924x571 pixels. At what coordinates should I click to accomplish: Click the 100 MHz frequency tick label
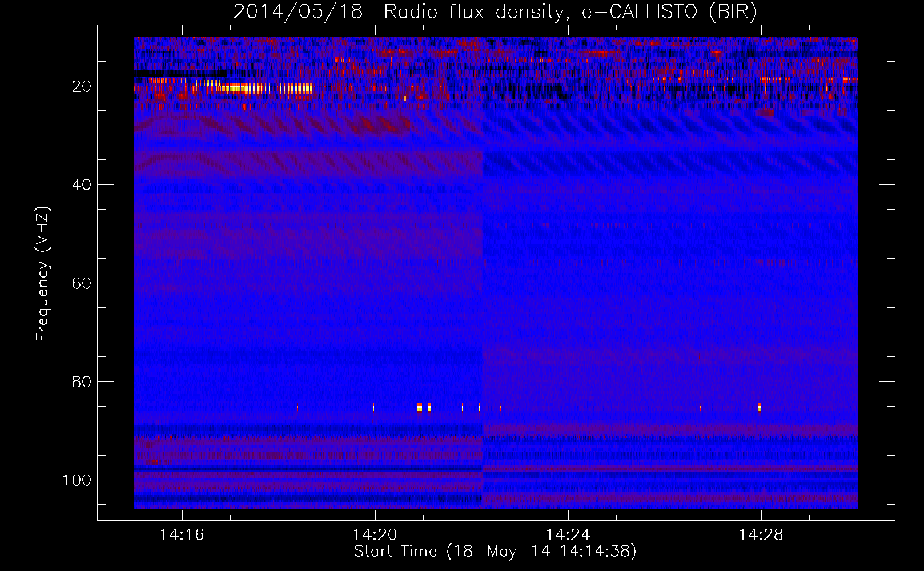(x=77, y=480)
